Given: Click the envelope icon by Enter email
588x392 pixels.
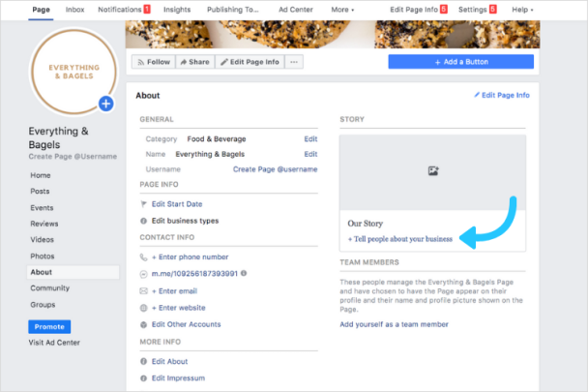Looking at the screenshot, I should (x=144, y=290).
